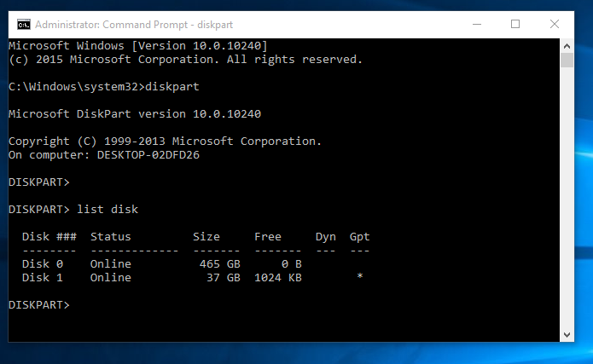Click the 'Disk ###' column header
The width and height of the screenshot is (593, 364).
click(49, 237)
